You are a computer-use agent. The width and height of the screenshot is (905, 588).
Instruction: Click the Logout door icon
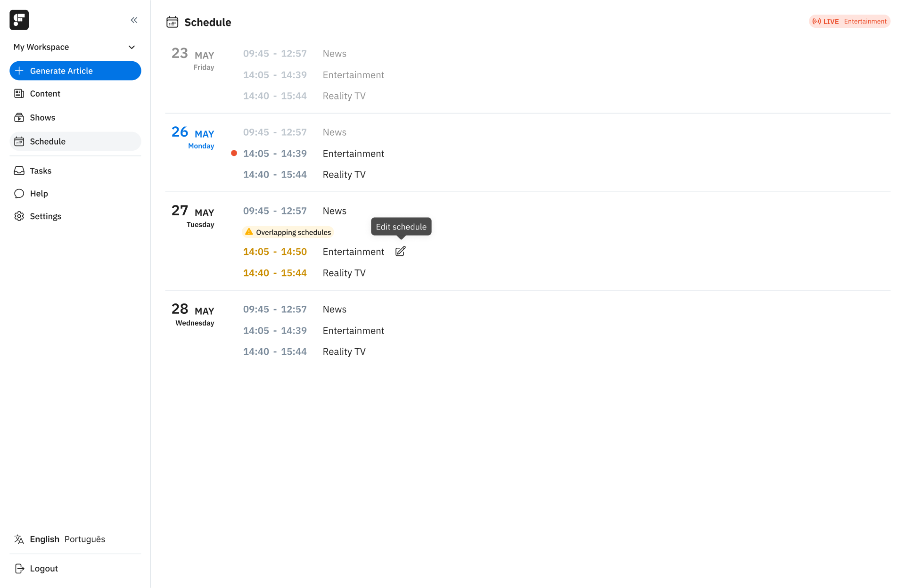click(19, 569)
